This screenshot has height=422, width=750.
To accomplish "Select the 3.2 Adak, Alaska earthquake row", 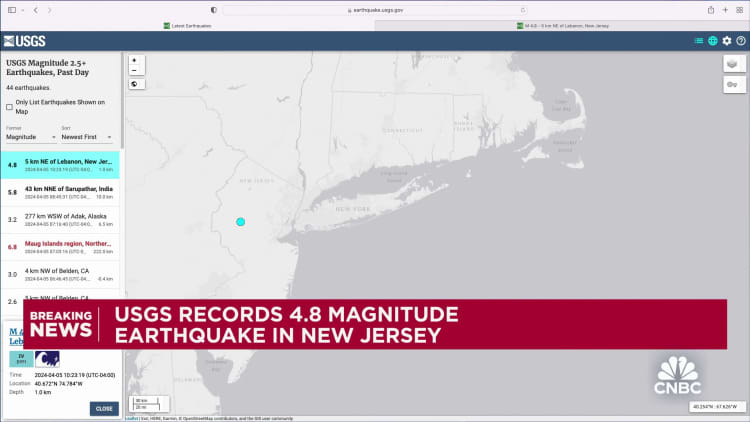I will pos(60,220).
